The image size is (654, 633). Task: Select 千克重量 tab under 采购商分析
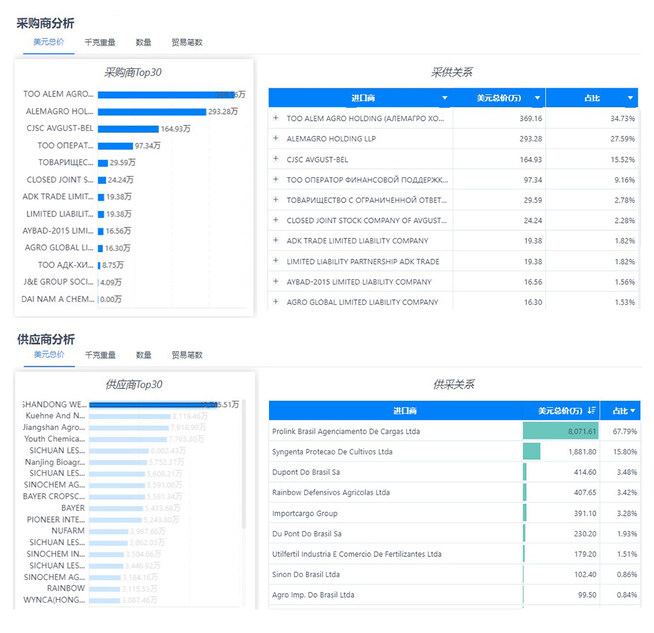(x=100, y=43)
